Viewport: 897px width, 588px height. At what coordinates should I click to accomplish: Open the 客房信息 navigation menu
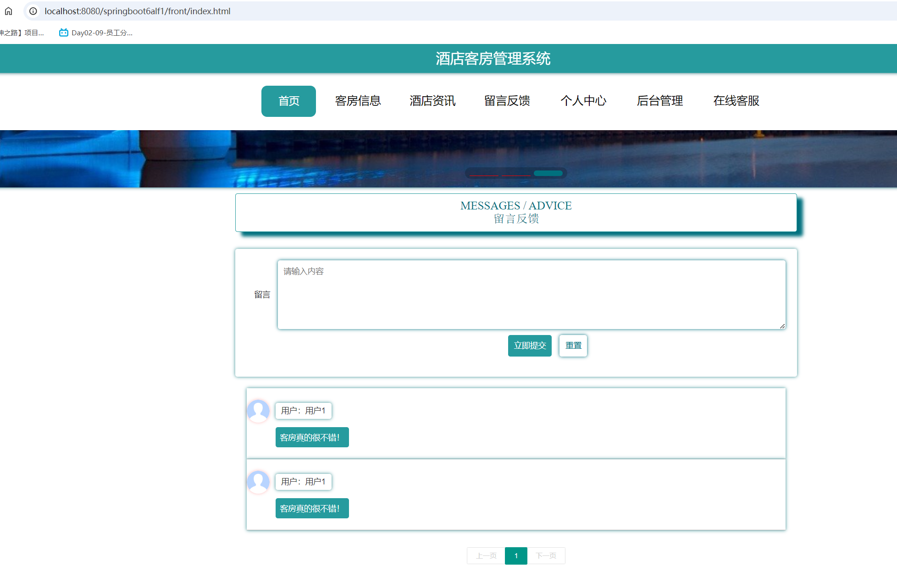(x=358, y=101)
